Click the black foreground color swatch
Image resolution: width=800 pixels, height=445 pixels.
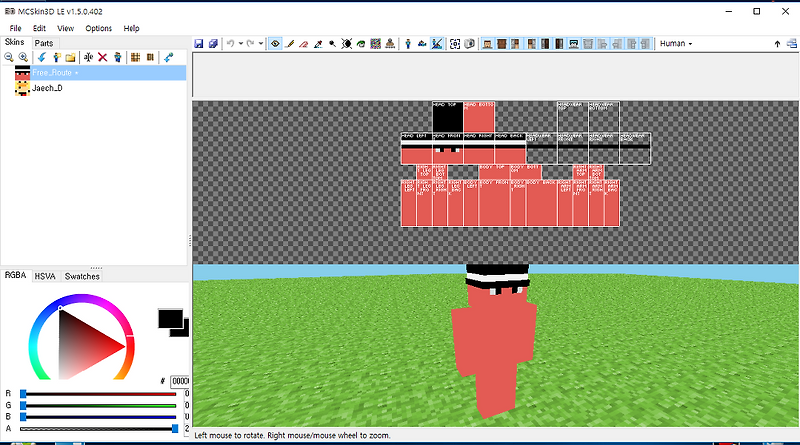pos(170,318)
